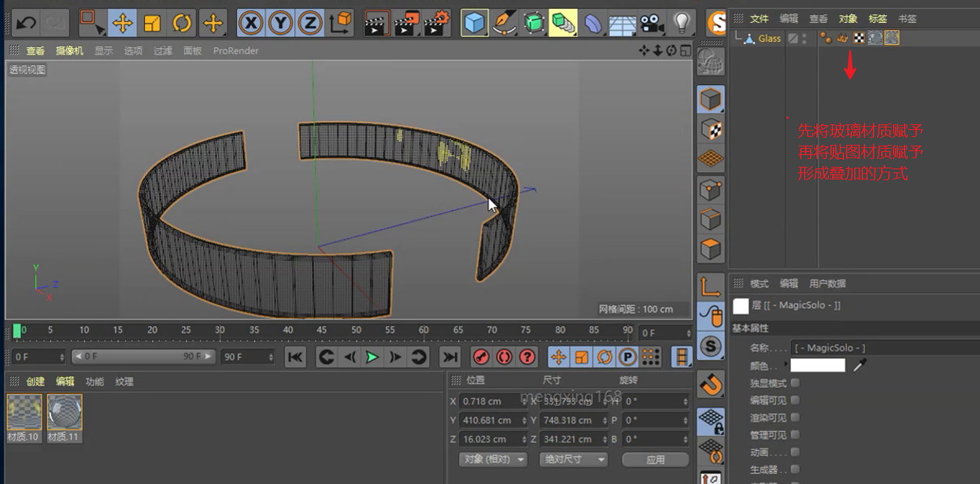
Task: Open the 对象 (相对) dropdown
Action: [x=492, y=460]
